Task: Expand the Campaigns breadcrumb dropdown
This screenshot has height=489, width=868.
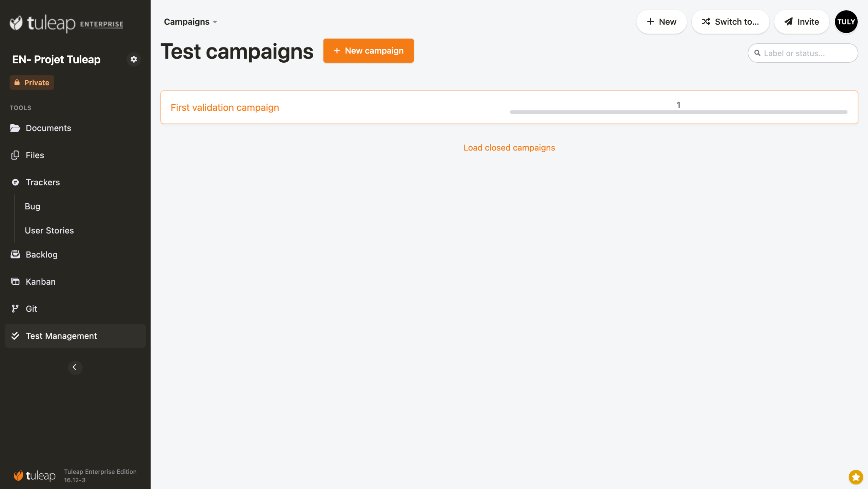Action: [x=190, y=22]
